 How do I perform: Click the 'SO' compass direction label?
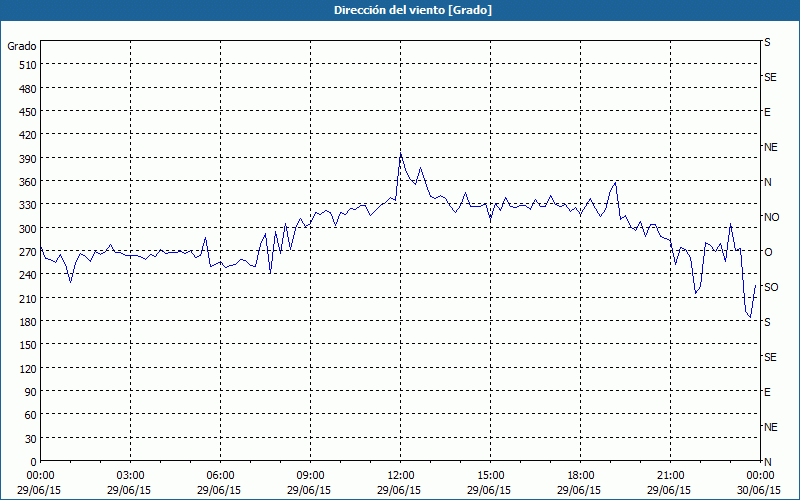pos(771,287)
